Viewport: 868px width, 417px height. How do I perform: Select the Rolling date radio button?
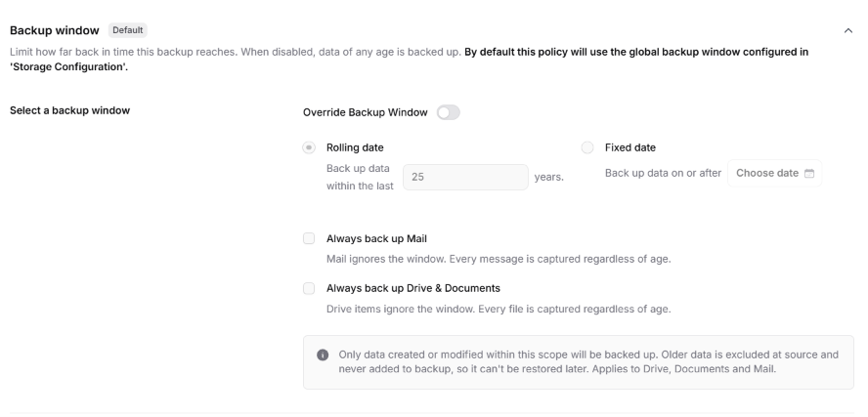point(309,147)
